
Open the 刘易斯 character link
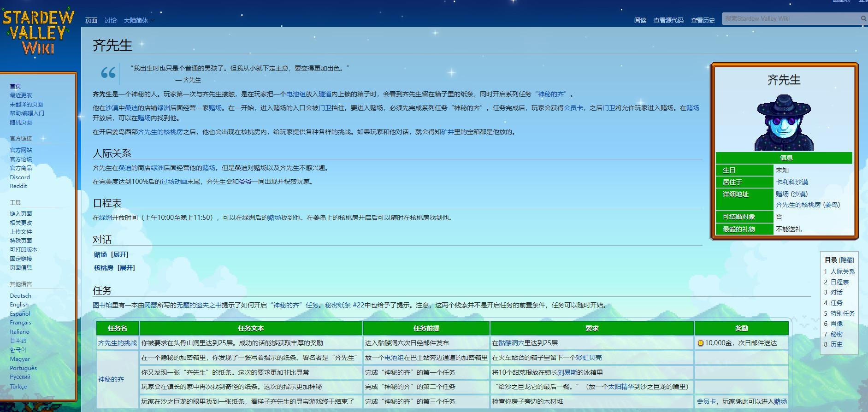coord(567,372)
